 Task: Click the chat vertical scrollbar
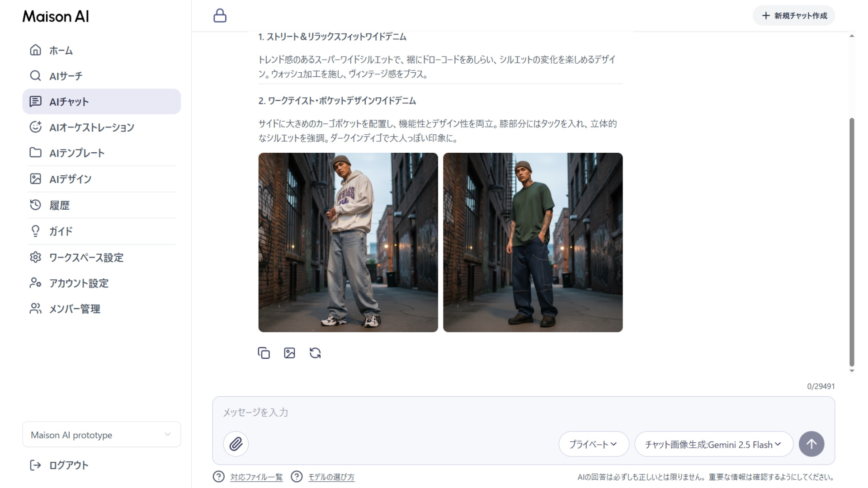point(852,242)
